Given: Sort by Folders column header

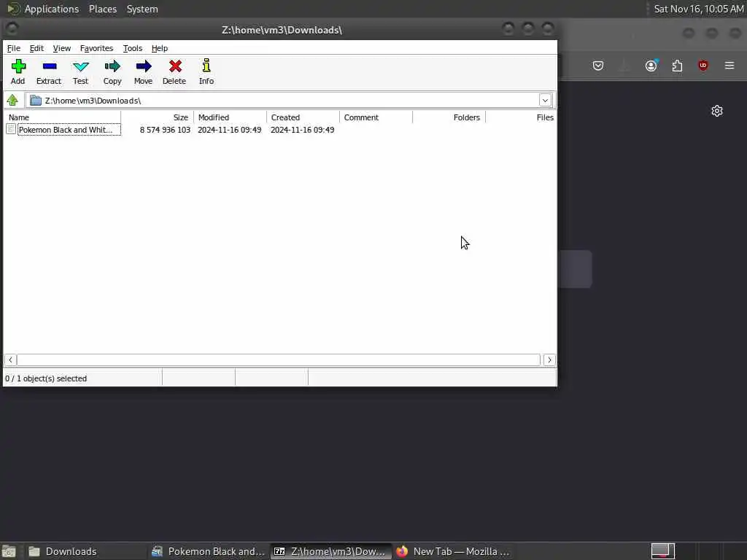Looking at the screenshot, I should 449,117.
